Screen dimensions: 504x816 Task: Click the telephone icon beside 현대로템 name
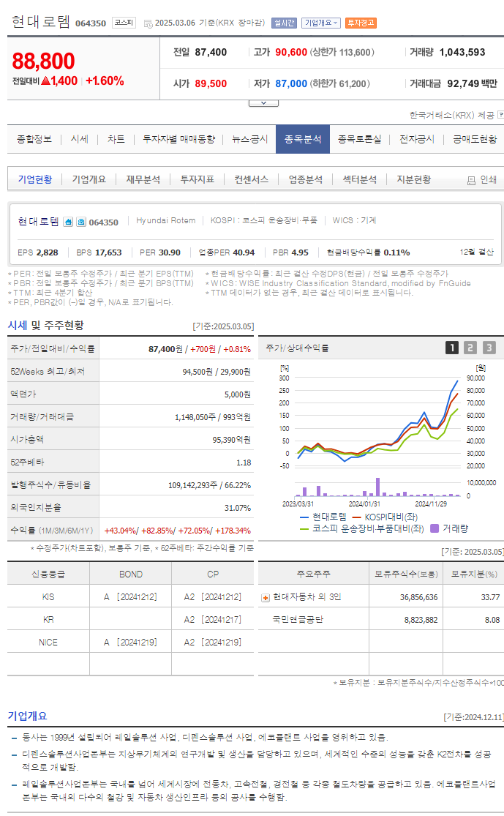point(81,222)
